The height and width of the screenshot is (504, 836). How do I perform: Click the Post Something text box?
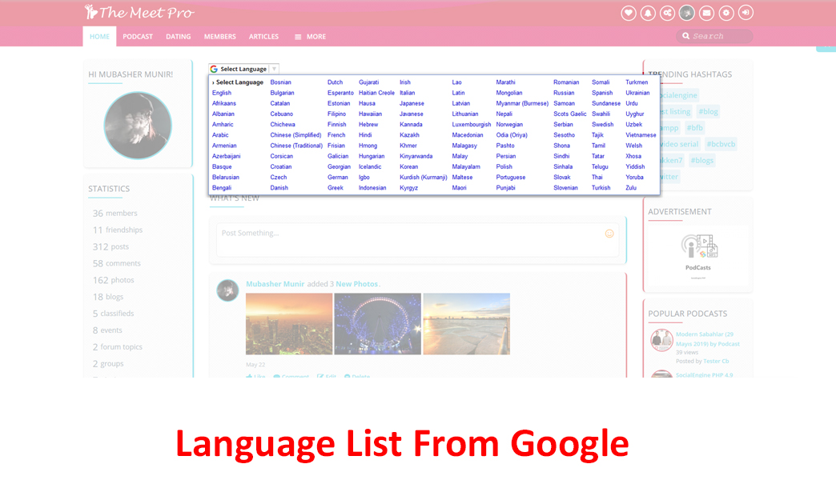coord(408,234)
